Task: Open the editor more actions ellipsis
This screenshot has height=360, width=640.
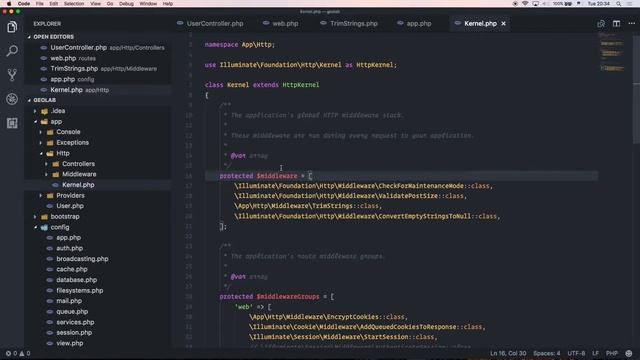Action: pyautogui.click(x=631, y=24)
